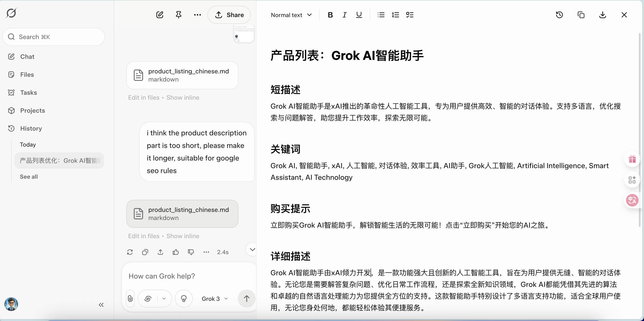Toggle bold formatting
Viewport: 644px width, 321px height.
(x=330, y=15)
